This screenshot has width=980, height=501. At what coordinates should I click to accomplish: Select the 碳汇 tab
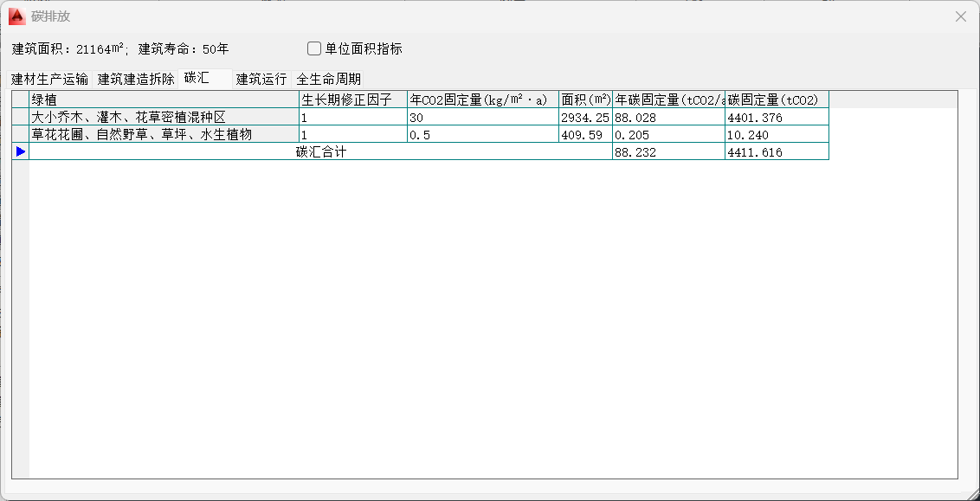coord(197,78)
